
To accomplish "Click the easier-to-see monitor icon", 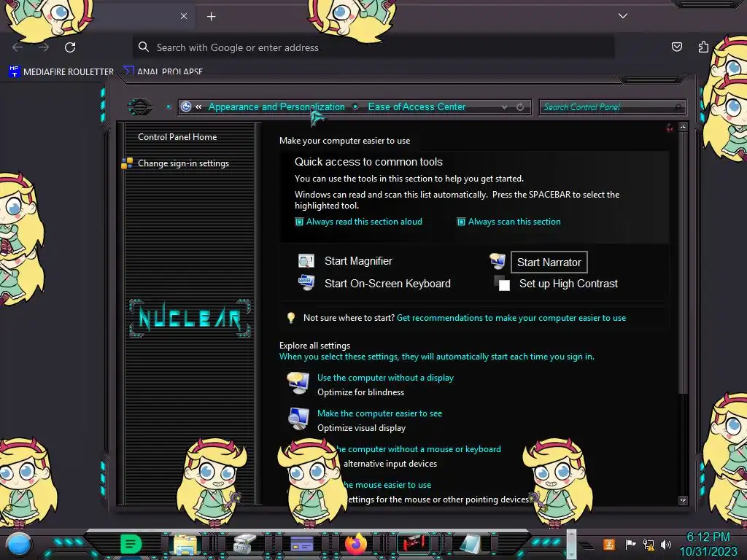I will coord(298,419).
